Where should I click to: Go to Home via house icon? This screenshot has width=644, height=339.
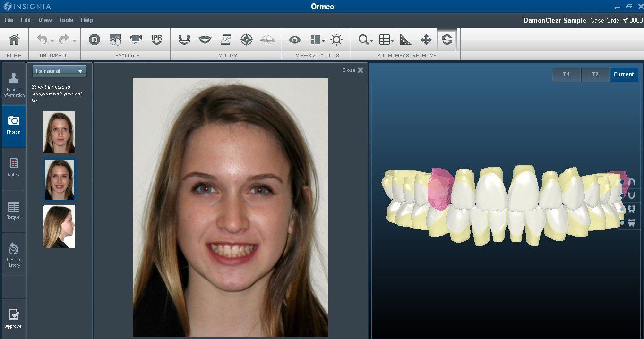(x=14, y=40)
